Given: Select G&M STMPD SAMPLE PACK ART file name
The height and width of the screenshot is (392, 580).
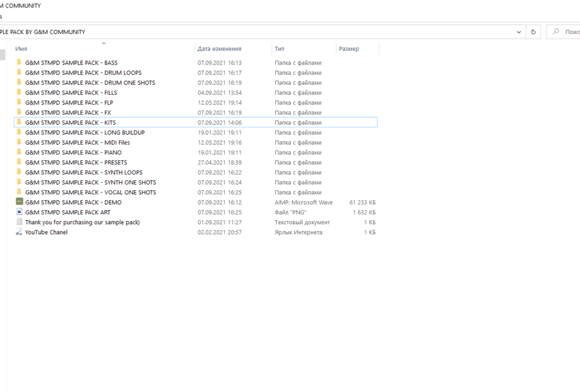Looking at the screenshot, I should click(x=68, y=213).
